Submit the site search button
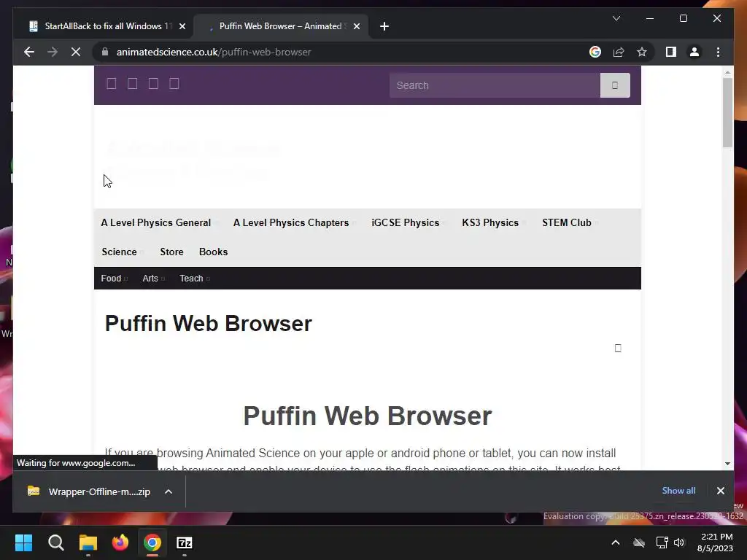The image size is (747, 560). click(x=615, y=85)
